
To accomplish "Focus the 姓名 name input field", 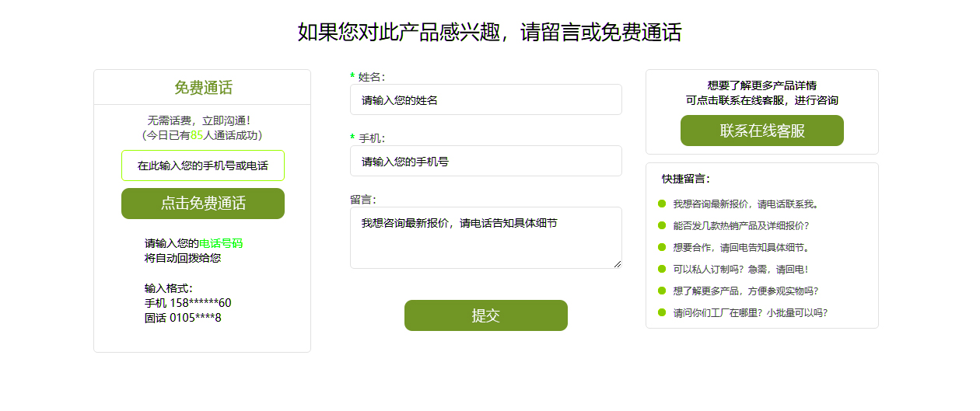I will click(485, 100).
